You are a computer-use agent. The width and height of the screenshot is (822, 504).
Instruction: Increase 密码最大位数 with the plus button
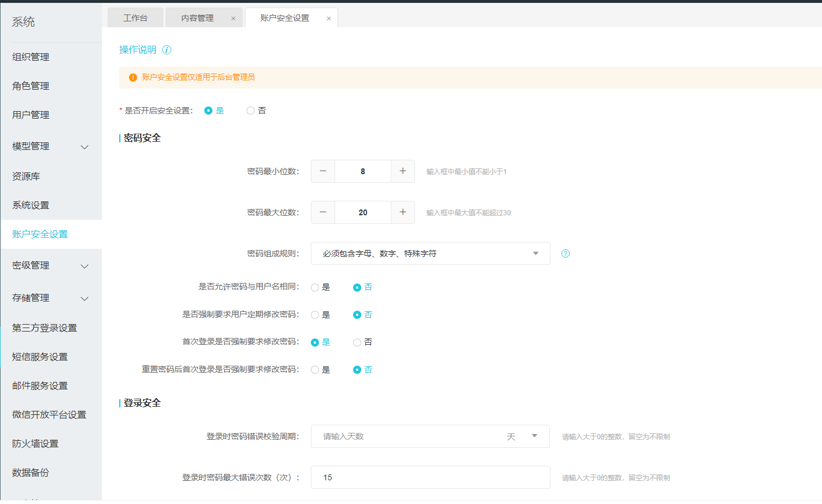click(403, 212)
